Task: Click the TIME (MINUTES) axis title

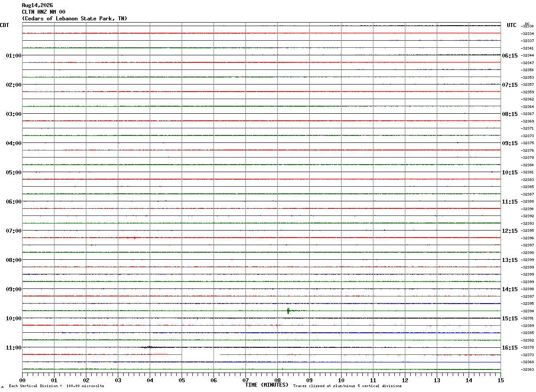Action: 267,385
